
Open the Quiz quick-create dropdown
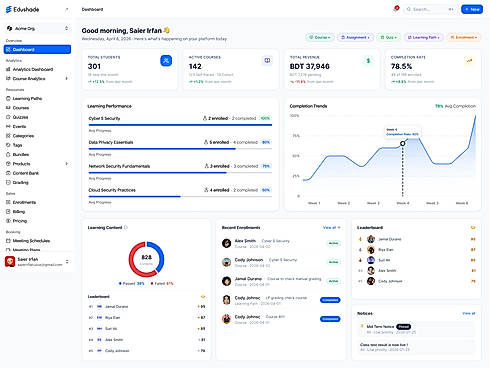(389, 37)
